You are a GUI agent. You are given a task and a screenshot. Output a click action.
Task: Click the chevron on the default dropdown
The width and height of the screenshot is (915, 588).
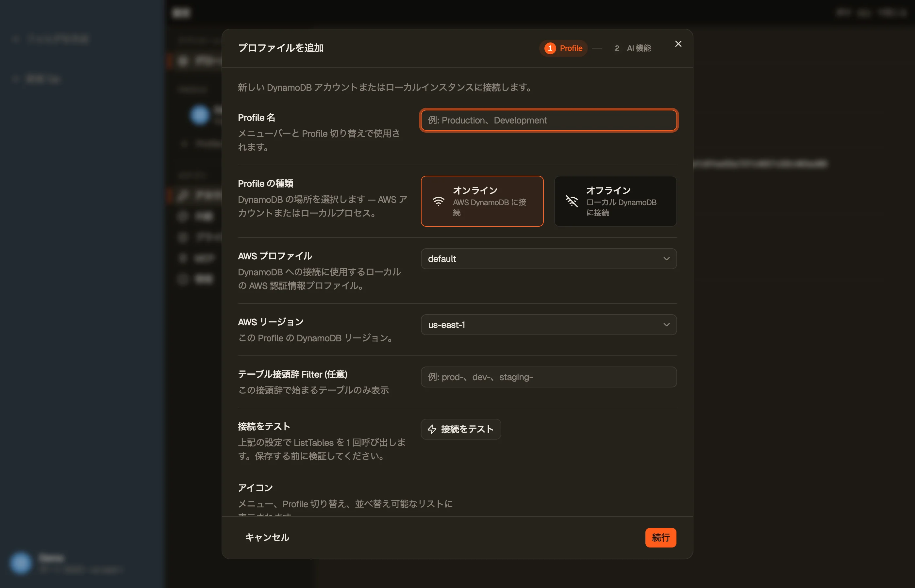(x=666, y=259)
